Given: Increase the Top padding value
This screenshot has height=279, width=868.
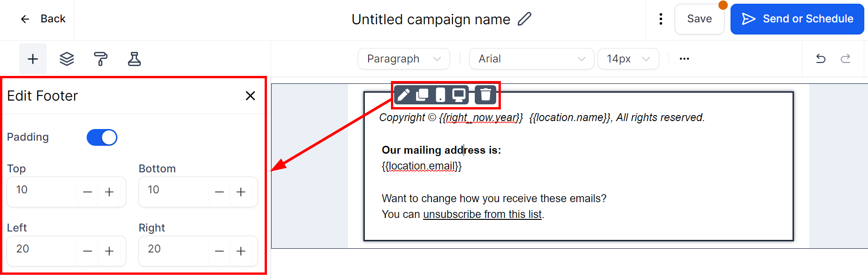Looking at the screenshot, I should (x=109, y=192).
